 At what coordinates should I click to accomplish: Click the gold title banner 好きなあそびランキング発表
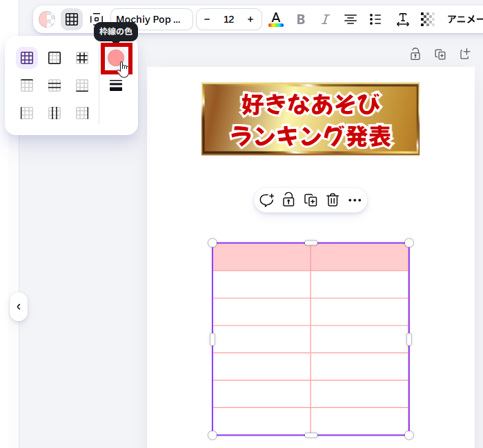[310, 119]
